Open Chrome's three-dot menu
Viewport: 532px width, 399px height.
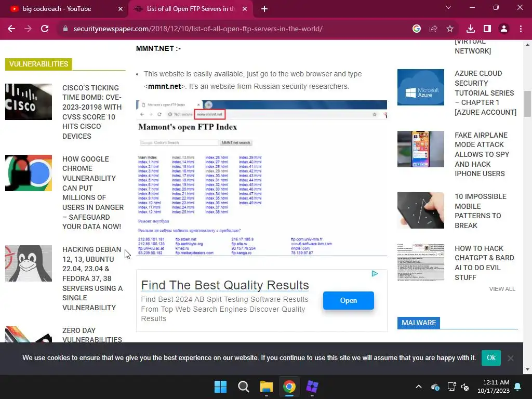521,29
